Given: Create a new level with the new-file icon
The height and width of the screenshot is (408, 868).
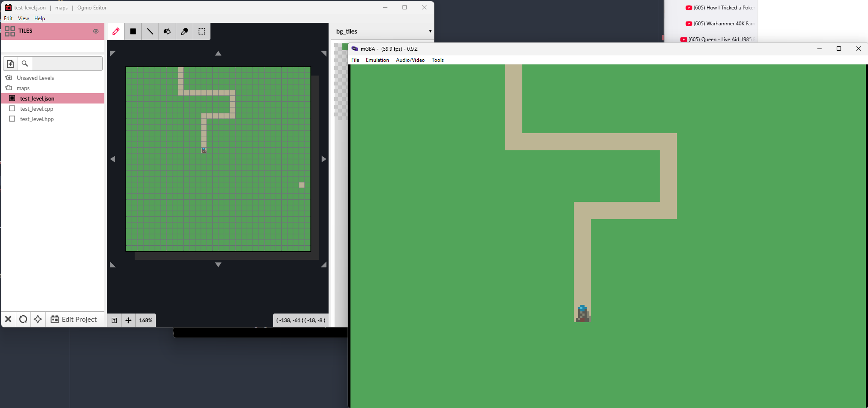Looking at the screenshot, I should coord(10,63).
